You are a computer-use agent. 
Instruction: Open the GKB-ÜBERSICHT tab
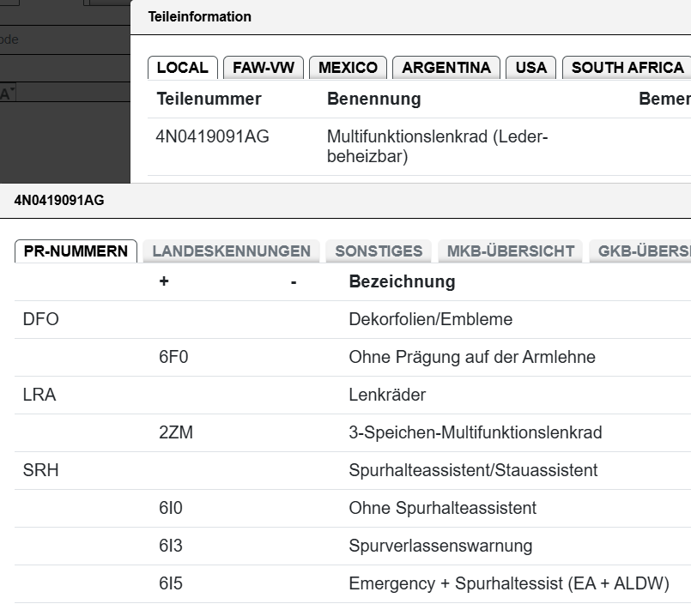pyautogui.click(x=640, y=251)
